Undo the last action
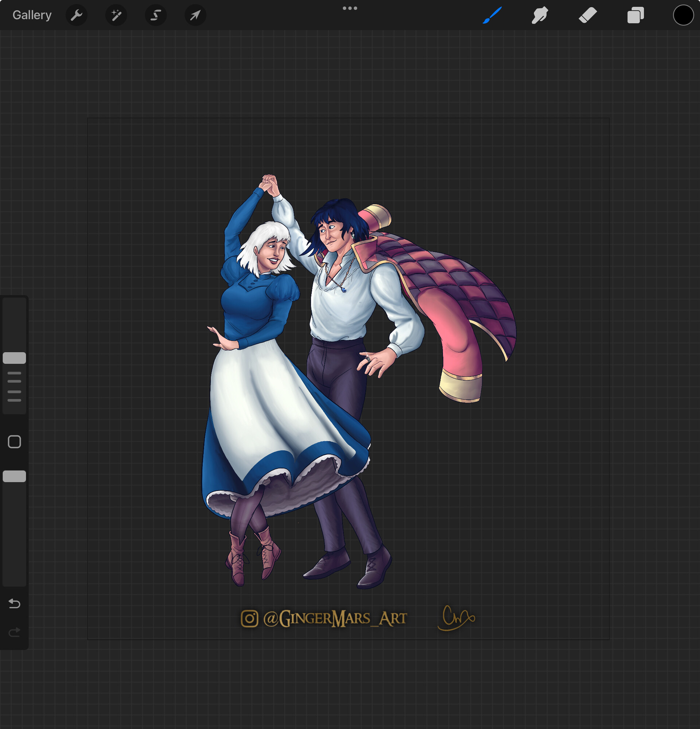The width and height of the screenshot is (700, 729). [x=15, y=603]
